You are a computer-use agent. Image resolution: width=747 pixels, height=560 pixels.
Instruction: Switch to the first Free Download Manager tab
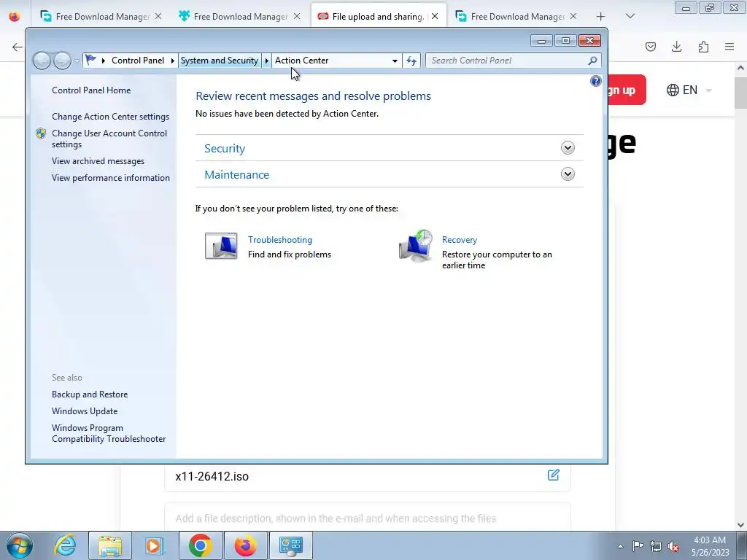tap(101, 16)
